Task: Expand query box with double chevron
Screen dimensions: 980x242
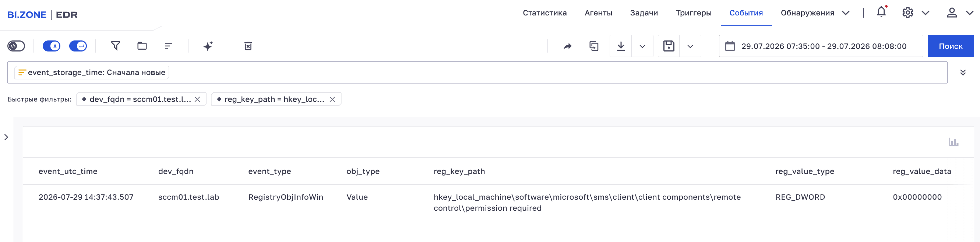Action: click(963, 72)
